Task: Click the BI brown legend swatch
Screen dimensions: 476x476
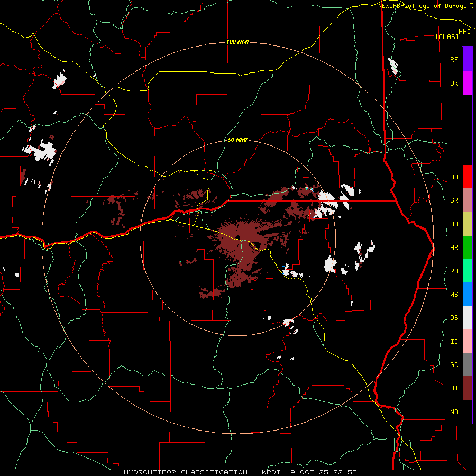Action: coord(467,388)
